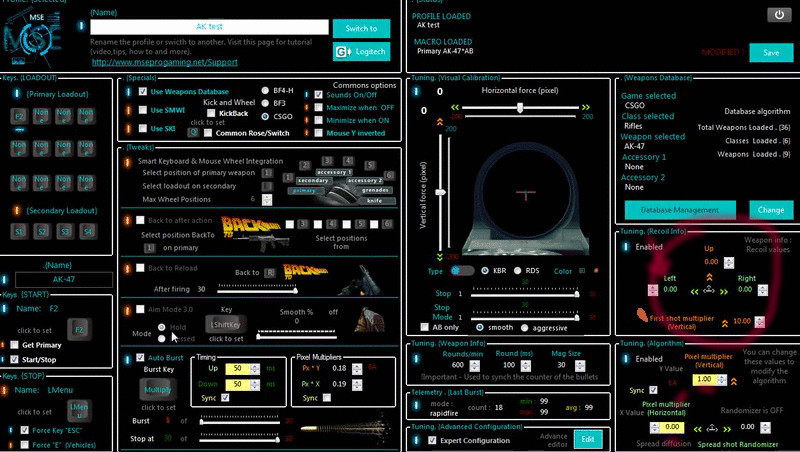800x452 pixels.
Task: Click the S1 secondary loadout key
Action: tap(19, 232)
